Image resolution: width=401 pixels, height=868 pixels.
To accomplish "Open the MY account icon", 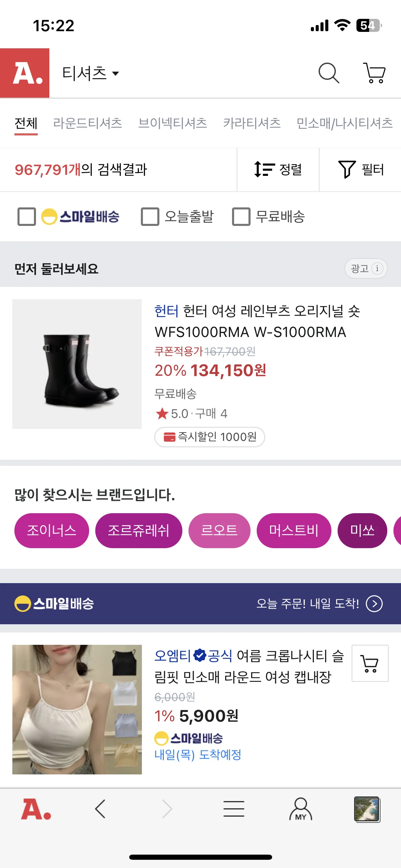I will [x=301, y=809].
